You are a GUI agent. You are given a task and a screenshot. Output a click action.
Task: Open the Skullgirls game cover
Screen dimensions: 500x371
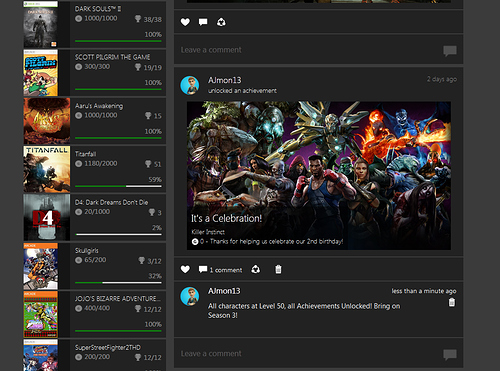coord(41,266)
